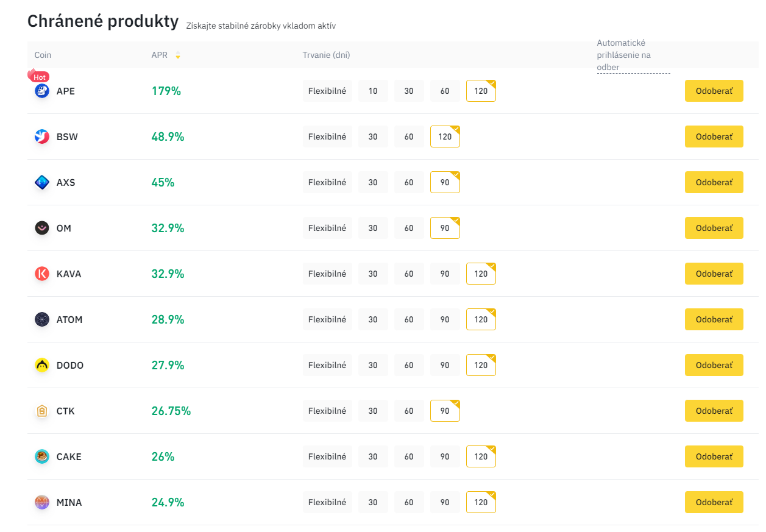
Task: Select 60 days duration for BSW
Action: [x=409, y=137]
